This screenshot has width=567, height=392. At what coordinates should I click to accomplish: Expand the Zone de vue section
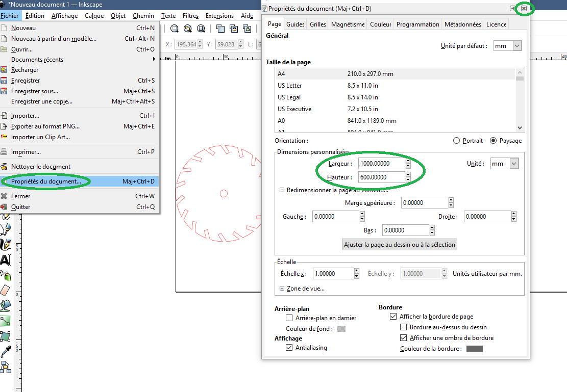[282, 289]
